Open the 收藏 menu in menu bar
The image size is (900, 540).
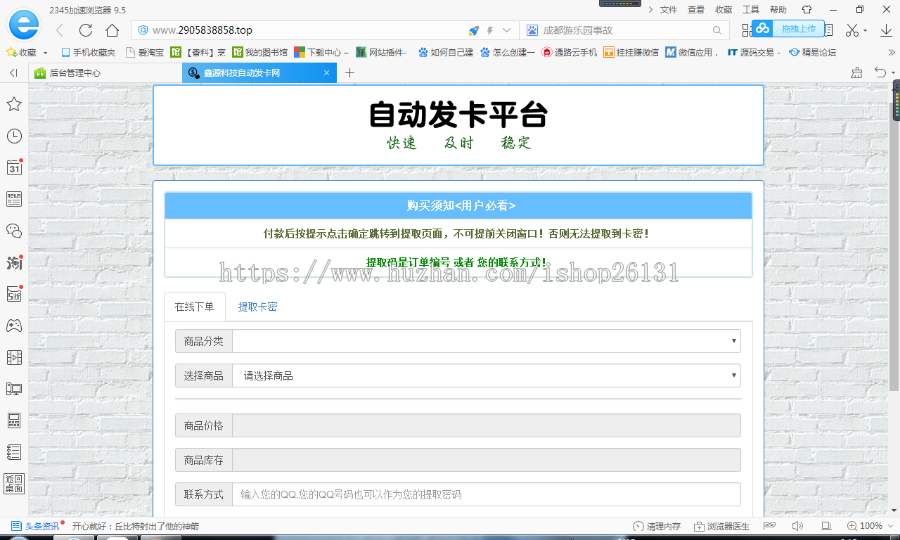pos(723,9)
